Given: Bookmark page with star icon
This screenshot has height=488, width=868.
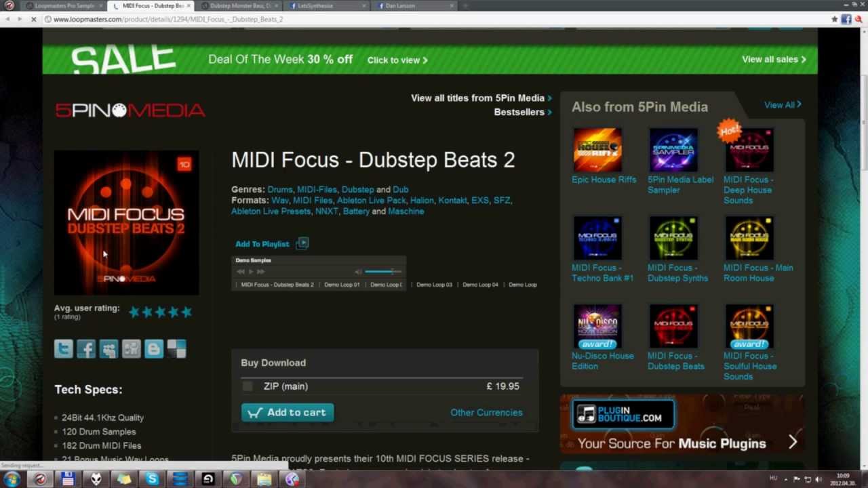Looking at the screenshot, I should pyautogui.click(x=835, y=19).
